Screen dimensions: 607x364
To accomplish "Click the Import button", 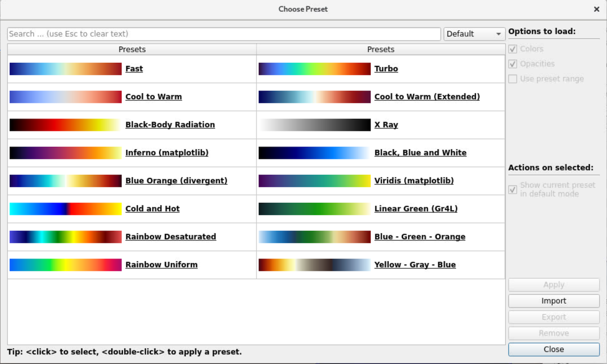I will (554, 301).
